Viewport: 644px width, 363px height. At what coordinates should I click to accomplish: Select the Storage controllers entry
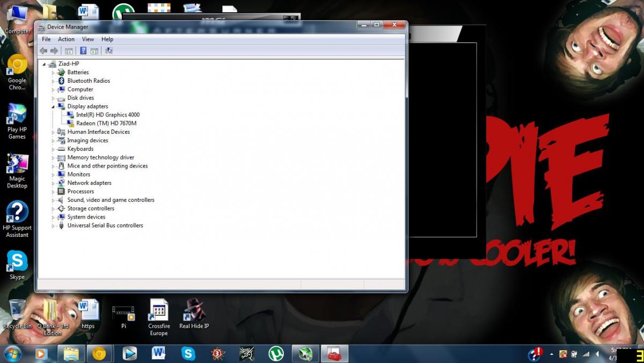91,208
